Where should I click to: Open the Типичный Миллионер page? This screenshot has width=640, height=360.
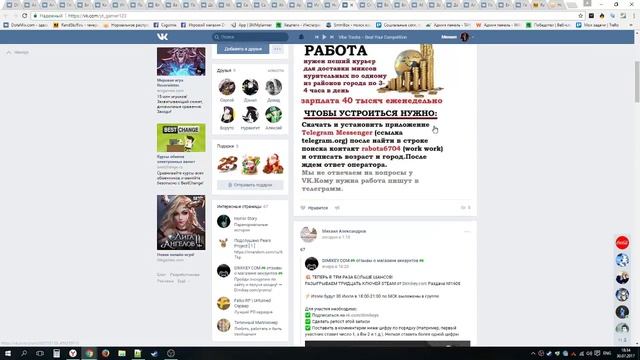pos(256,322)
